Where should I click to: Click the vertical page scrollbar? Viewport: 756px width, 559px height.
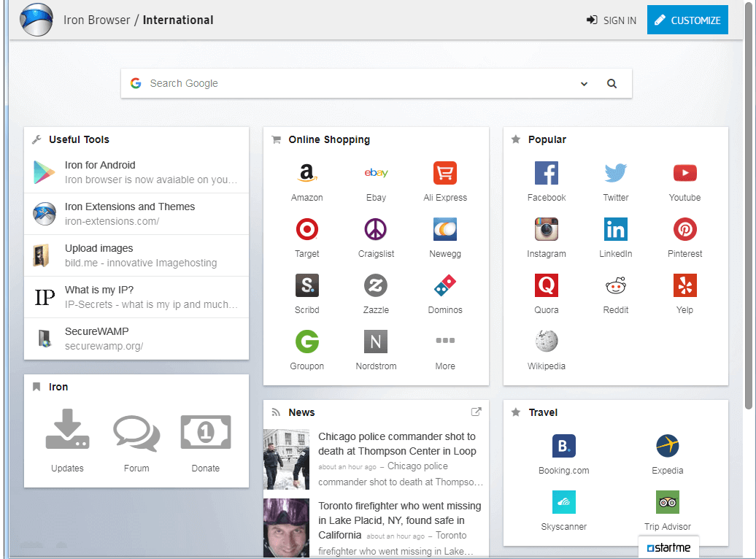(x=748, y=207)
